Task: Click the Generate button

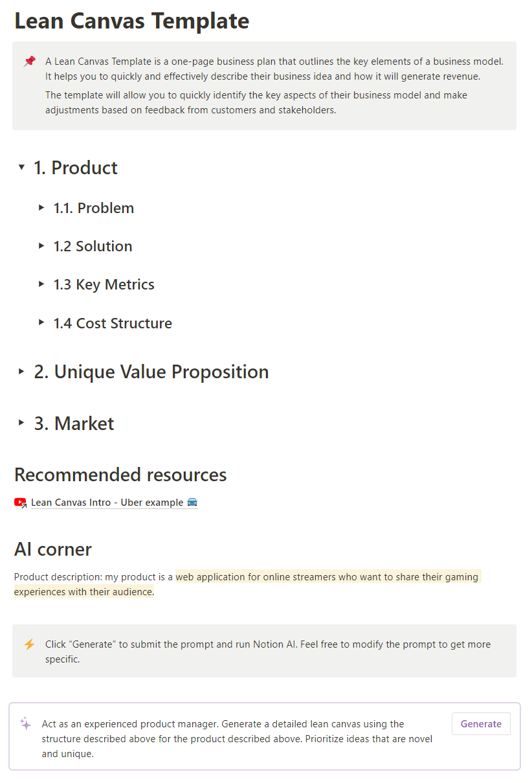Action: pos(481,723)
